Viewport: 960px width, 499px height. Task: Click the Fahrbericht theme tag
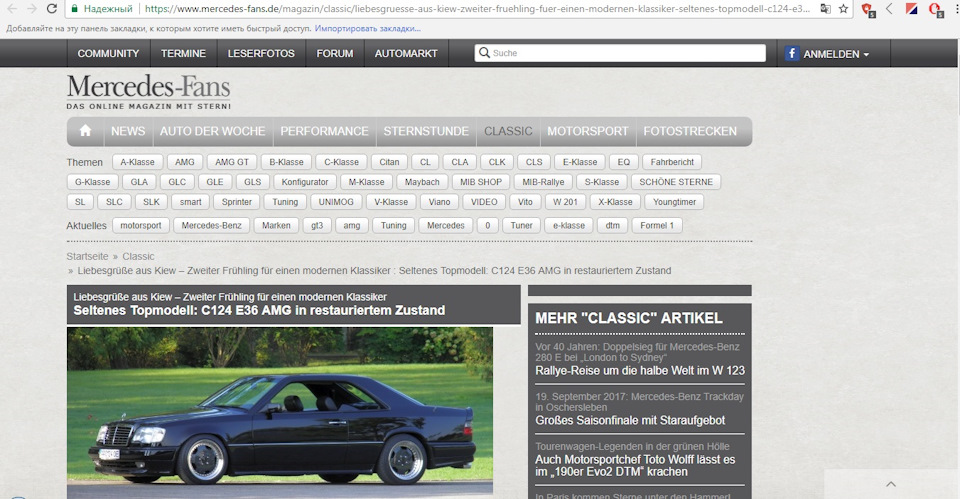coord(672,162)
